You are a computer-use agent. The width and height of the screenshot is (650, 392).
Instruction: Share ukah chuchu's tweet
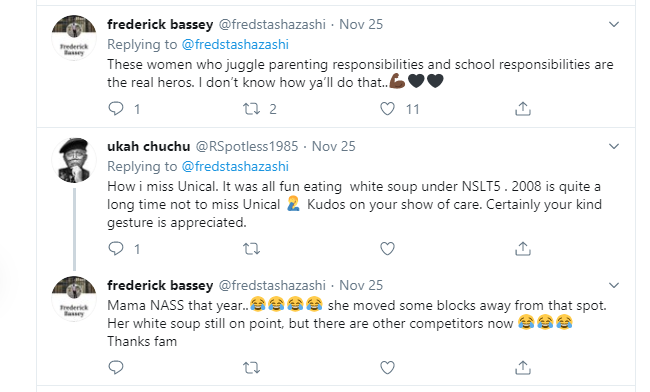pos(523,249)
